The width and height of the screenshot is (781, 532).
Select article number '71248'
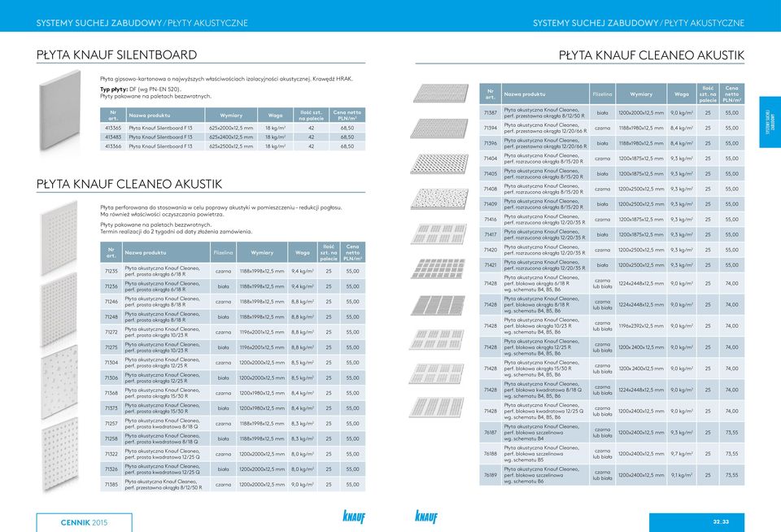point(111,316)
